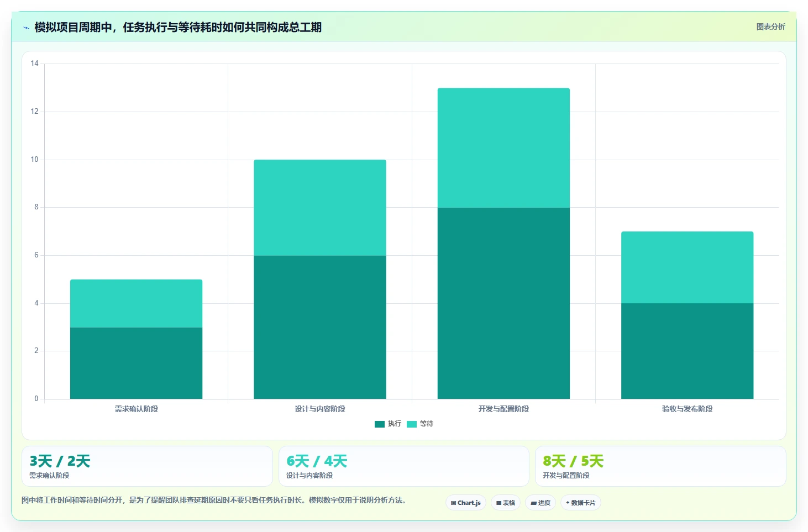Click the lightning icon beside the chart title

click(26, 28)
